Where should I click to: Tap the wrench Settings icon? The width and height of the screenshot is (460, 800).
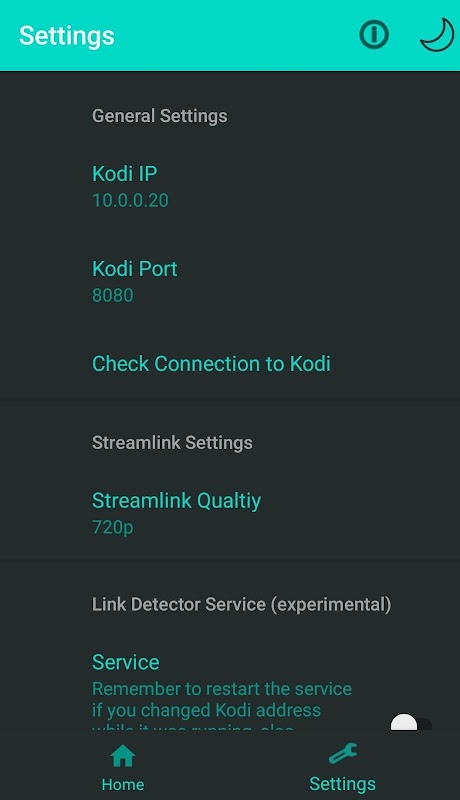(343, 754)
